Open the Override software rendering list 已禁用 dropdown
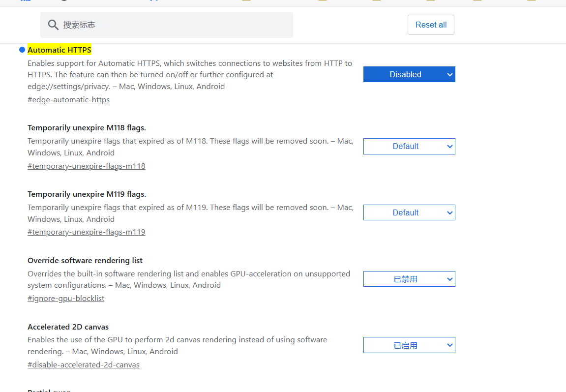This screenshot has height=392, width=566. pos(409,279)
